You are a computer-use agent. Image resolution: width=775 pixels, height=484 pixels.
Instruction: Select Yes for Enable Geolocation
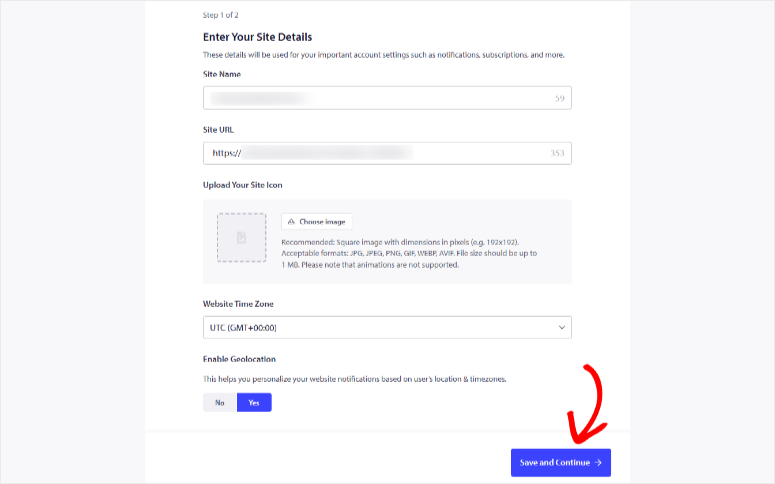tap(254, 402)
